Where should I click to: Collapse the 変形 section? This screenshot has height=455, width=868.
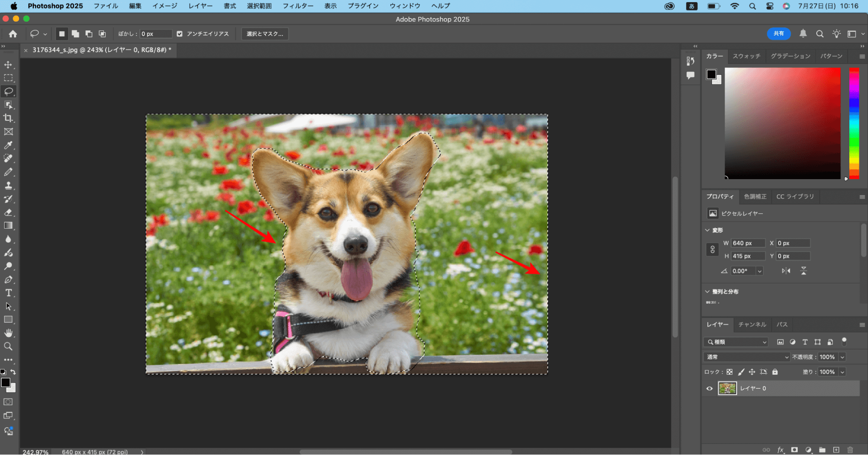(x=707, y=230)
